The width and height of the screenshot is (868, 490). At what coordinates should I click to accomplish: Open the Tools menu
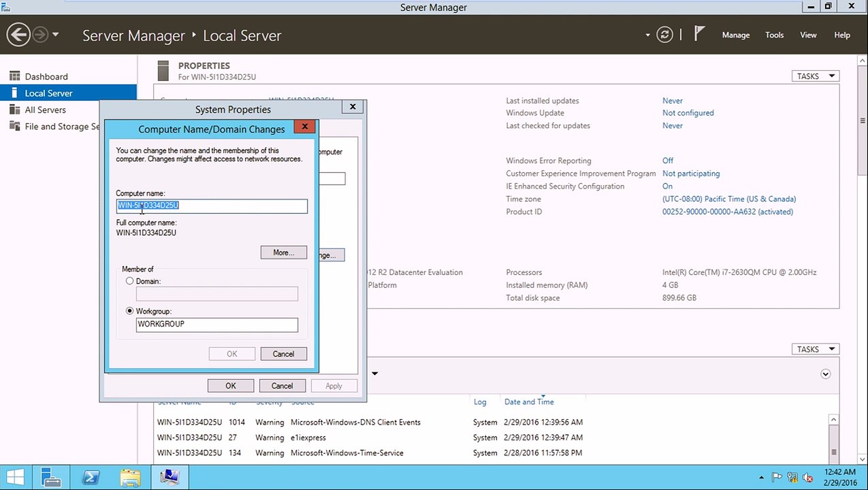click(x=775, y=35)
